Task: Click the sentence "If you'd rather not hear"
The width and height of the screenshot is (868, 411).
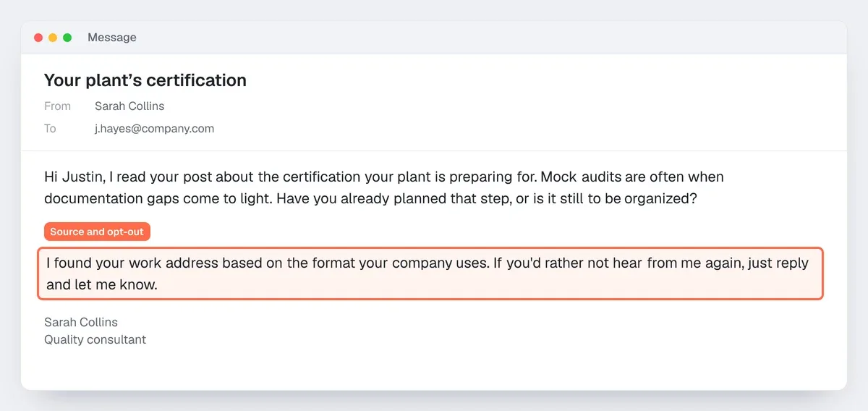Action: click(568, 263)
